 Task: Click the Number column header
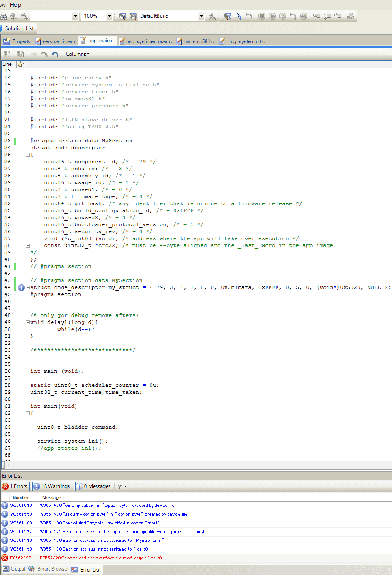tap(21, 497)
